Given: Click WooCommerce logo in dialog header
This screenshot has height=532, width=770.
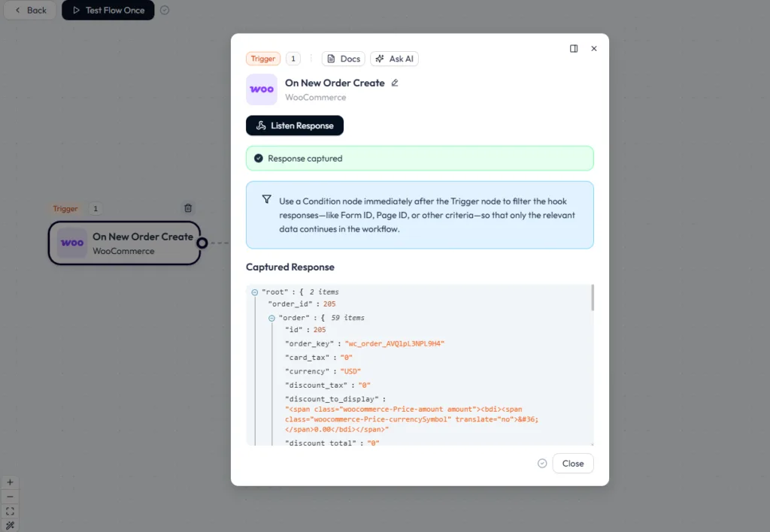Looking at the screenshot, I should (262, 89).
